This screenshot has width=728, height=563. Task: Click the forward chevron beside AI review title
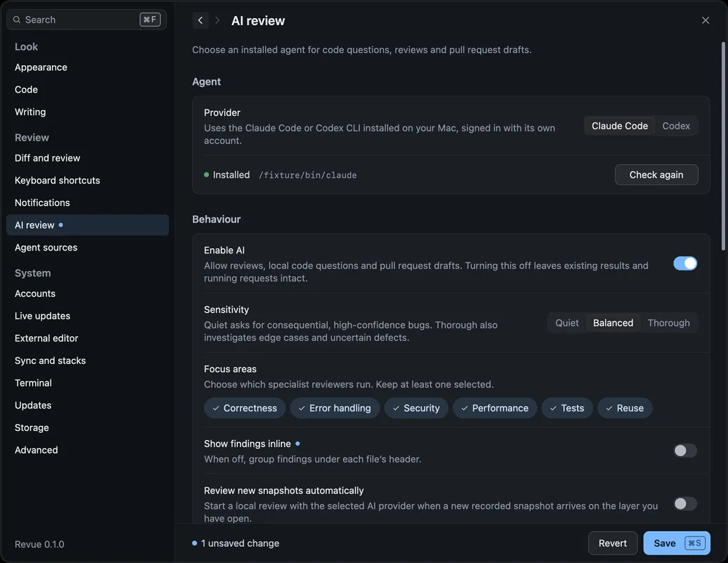(x=217, y=20)
